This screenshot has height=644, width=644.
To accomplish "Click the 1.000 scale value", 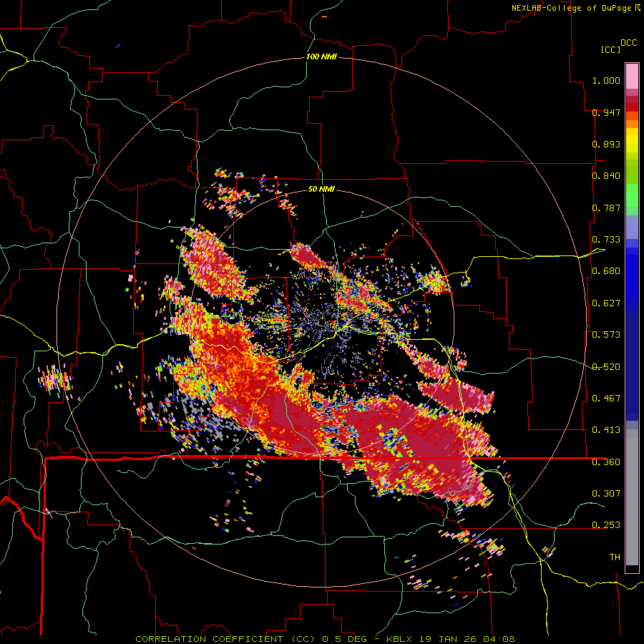I will [606, 80].
